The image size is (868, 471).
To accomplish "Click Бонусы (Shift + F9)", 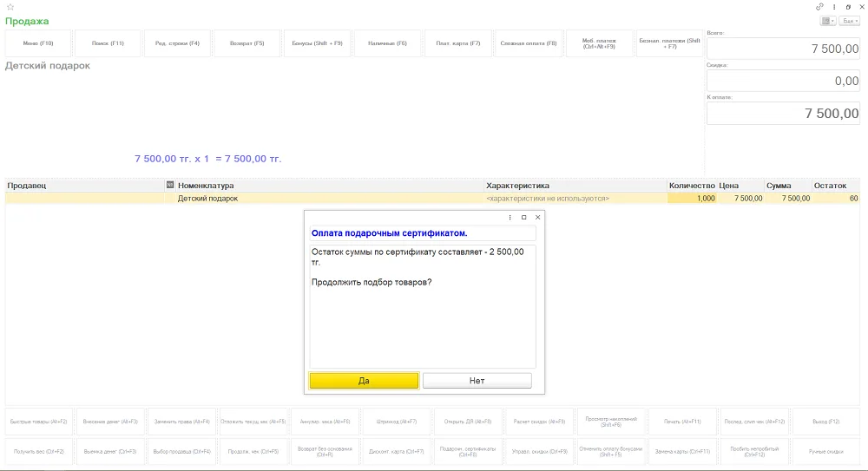I will [317, 43].
